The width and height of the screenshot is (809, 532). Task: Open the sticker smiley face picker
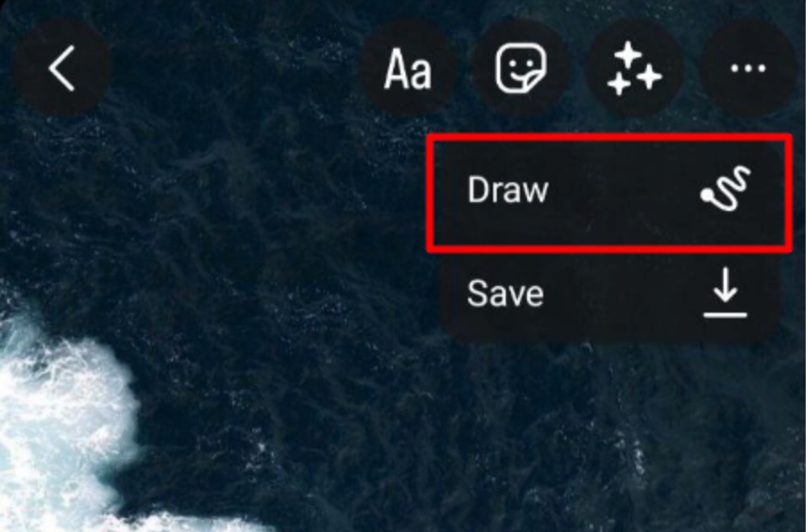coord(521,68)
